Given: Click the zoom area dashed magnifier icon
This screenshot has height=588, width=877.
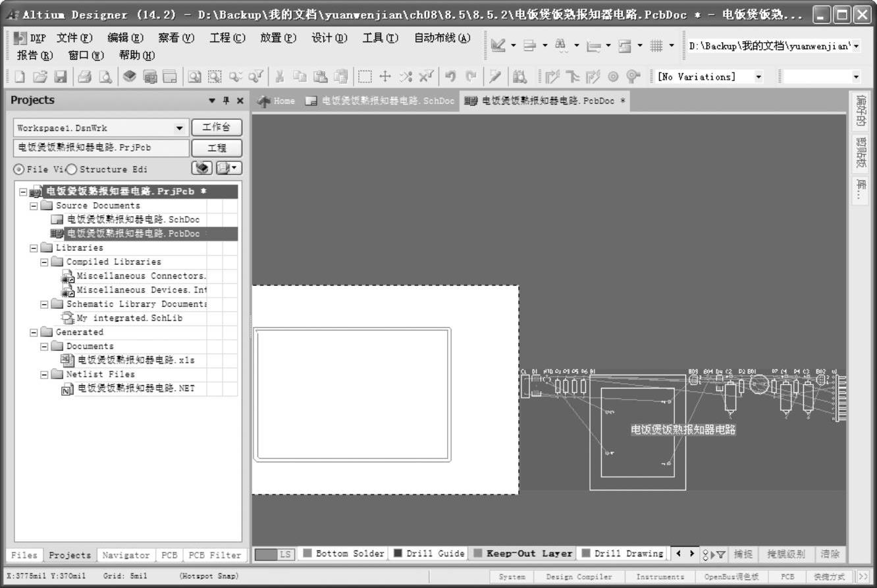Looking at the screenshot, I should coord(215,77).
